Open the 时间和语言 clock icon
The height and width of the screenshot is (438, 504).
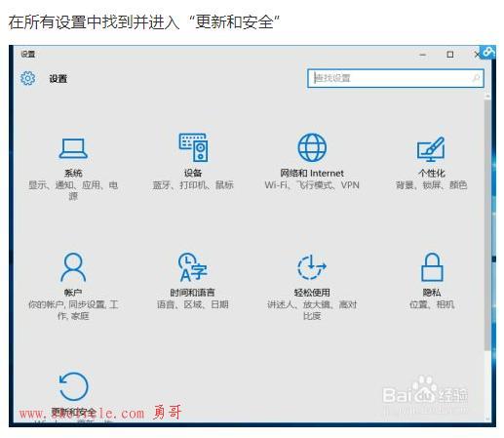tap(193, 266)
